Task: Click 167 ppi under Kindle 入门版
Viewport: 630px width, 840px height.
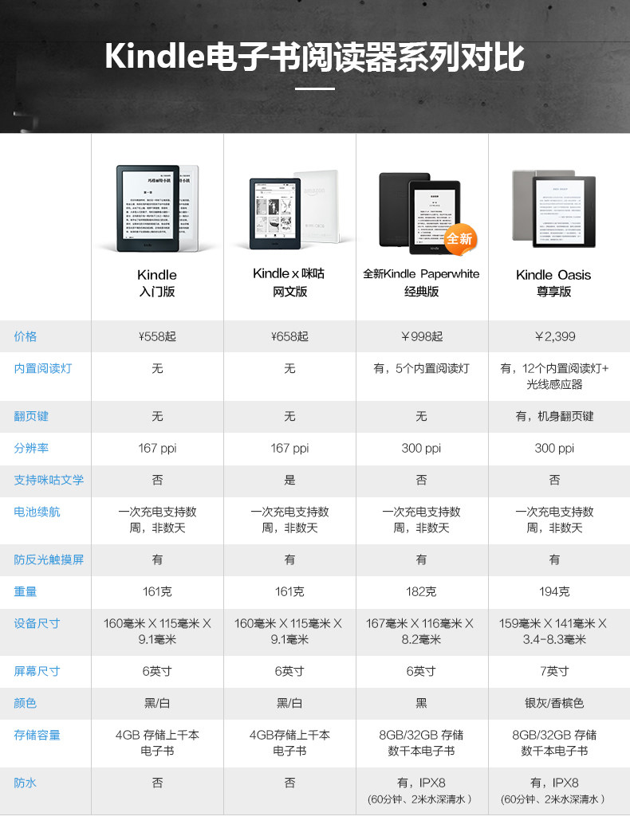Action: tap(157, 448)
